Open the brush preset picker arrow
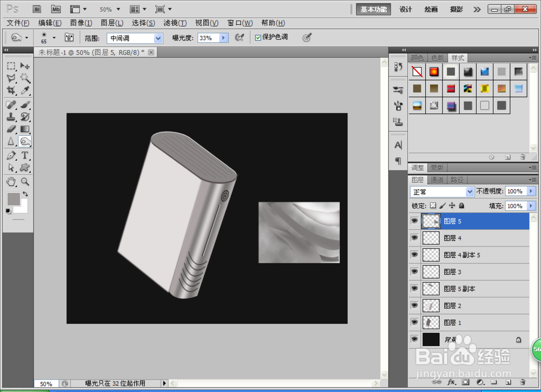 tap(54, 37)
